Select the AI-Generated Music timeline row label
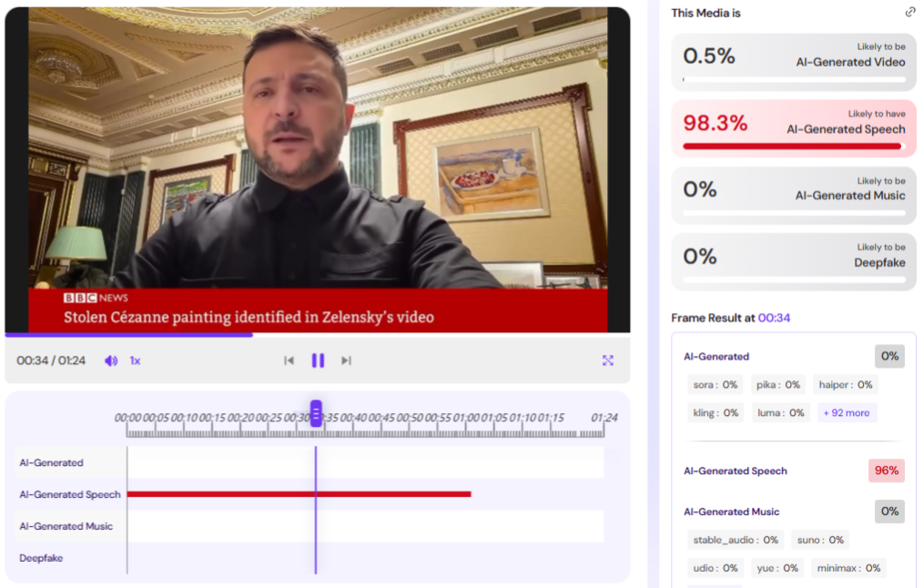This screenshot has height=588, width=923. pos(66,526)
